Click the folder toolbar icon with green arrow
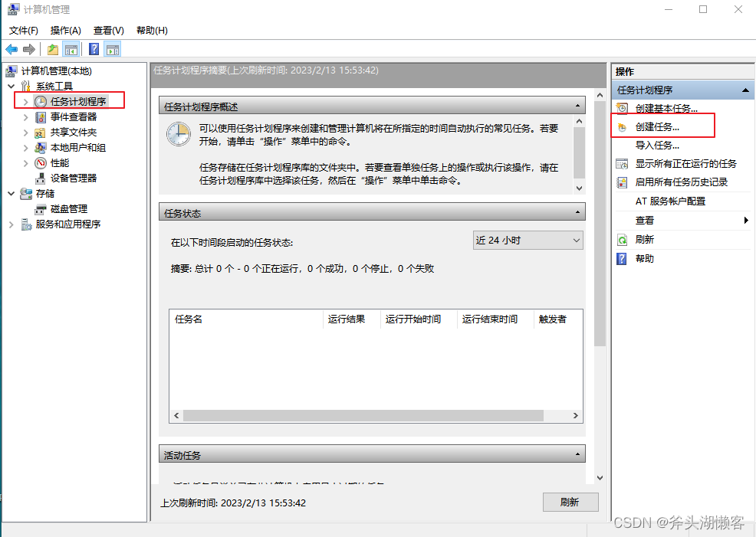This screenshot has width=756, height=537. 51,49
